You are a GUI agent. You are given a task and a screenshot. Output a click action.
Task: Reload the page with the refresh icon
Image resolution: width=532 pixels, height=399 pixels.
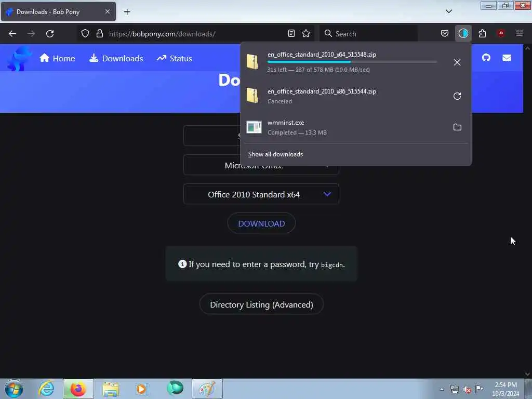click(x=50, y=34)
